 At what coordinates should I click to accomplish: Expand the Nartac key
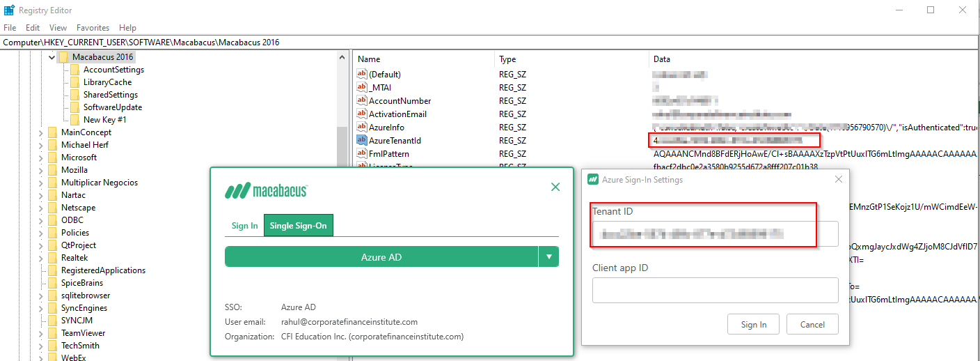pos(41,195)
